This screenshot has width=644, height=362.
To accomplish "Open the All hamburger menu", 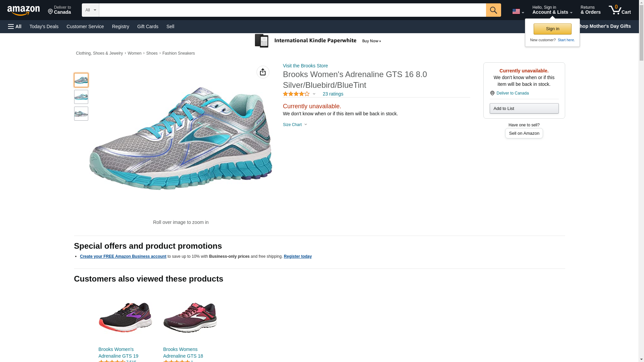I will pos(15,26).
